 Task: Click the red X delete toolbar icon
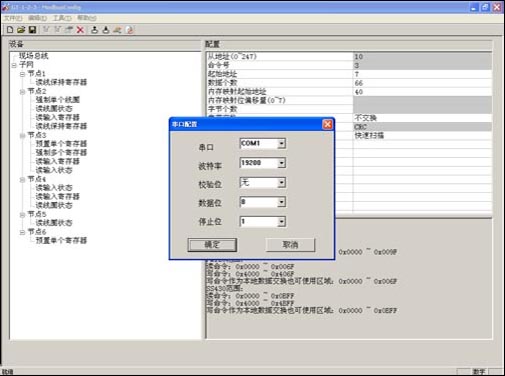click(80, 30)
